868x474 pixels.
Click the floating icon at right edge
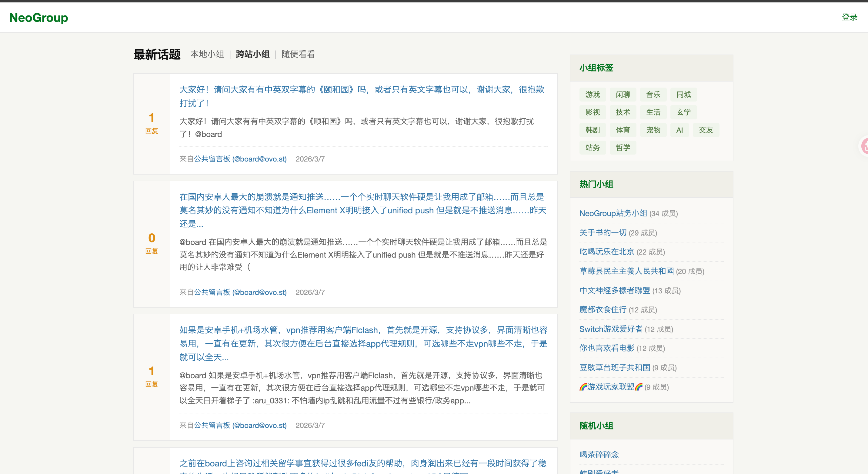pos(864,146)
